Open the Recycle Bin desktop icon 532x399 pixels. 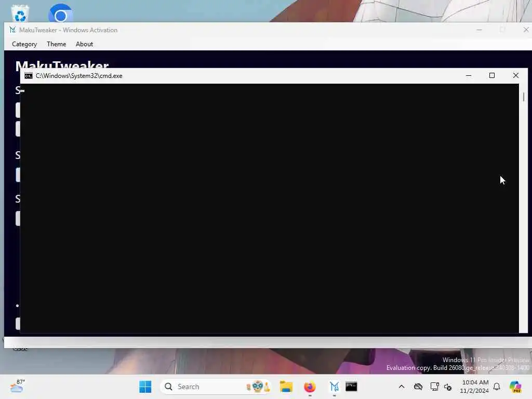click(x=20, y=14)
